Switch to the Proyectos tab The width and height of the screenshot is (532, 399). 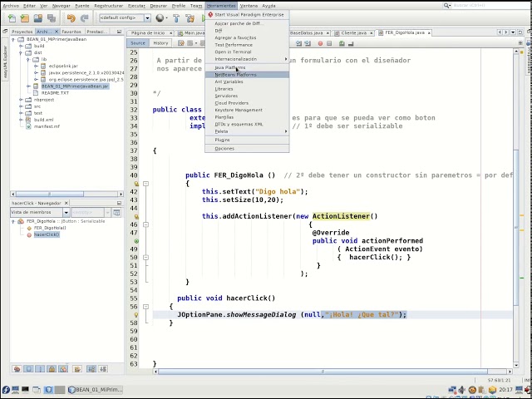point(22,32)
